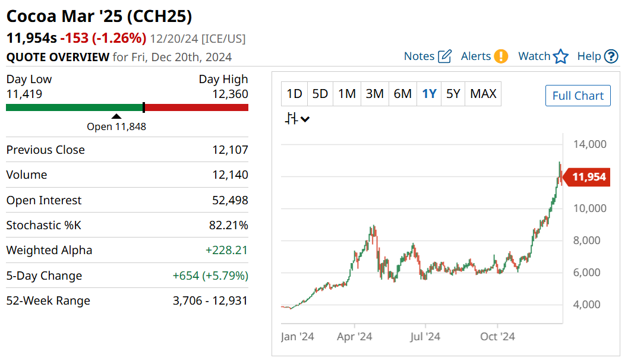Select the MAX chart range
The width and height of the screenshot is (631, 364).
point(483,94)
